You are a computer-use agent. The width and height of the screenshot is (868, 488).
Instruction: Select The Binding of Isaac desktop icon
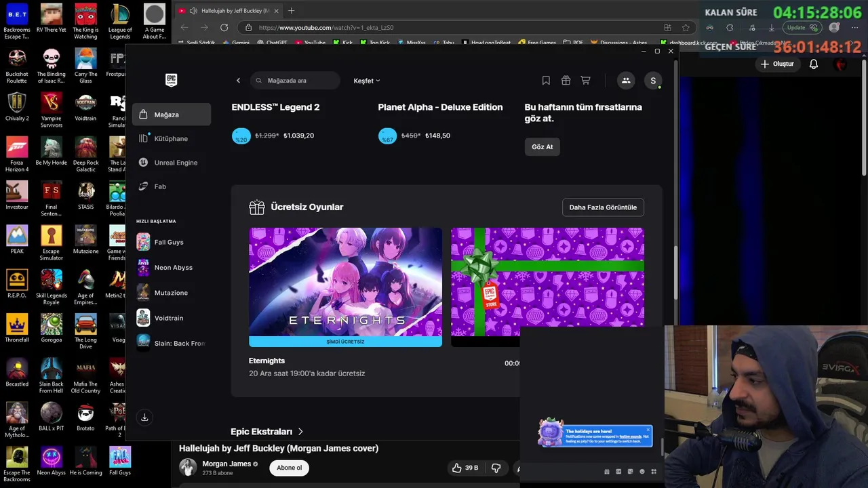coord(51,66)
